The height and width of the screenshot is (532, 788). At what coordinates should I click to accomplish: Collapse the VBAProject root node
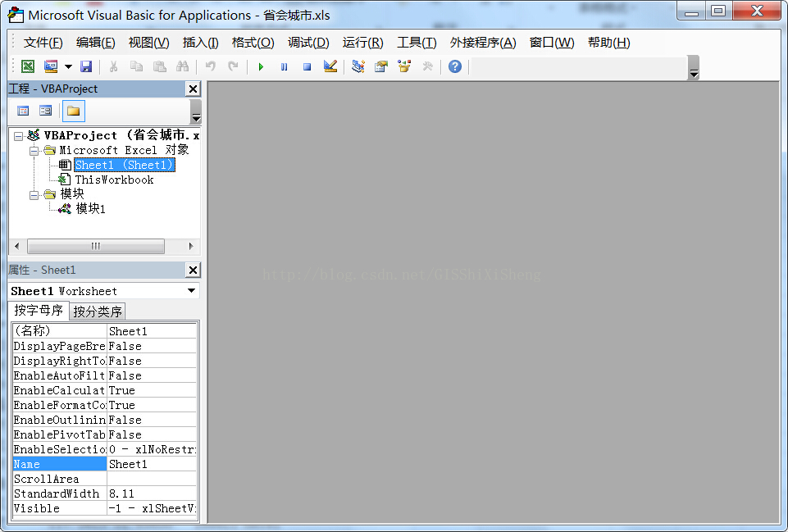pyautogui.click(x=19, y=136)
